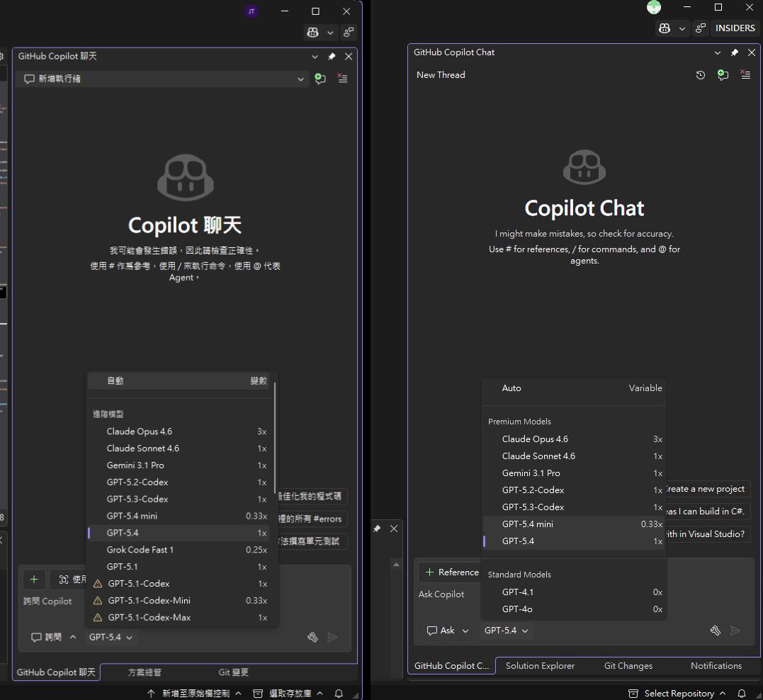
Task: Click the feedback icon beside INSIDERS
Action: pyautogui.click(x=701, y=28)
